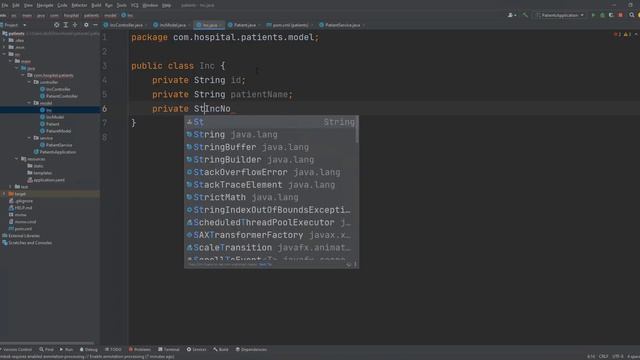Open the Run menu
The image size is (640, 360).
[x=109, y=5]
